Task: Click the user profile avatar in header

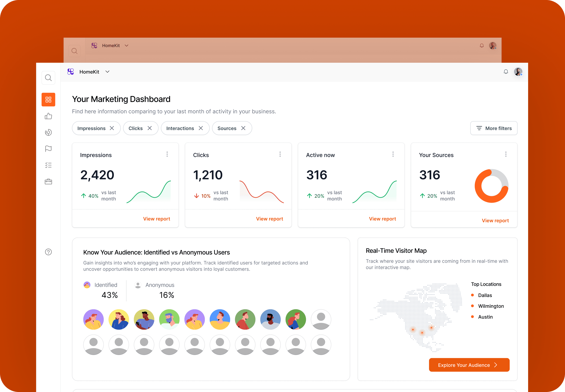Action: (518, 72)
